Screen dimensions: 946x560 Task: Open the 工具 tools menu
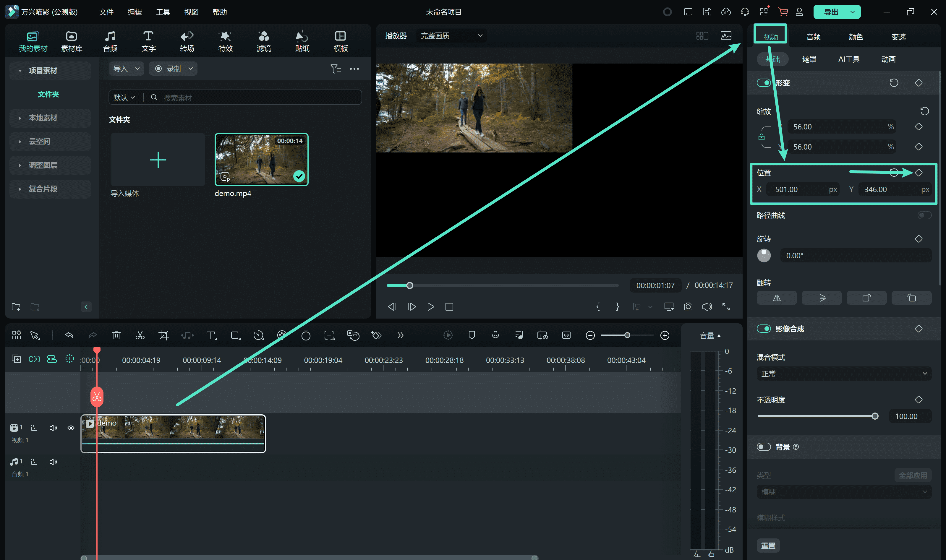163,12
